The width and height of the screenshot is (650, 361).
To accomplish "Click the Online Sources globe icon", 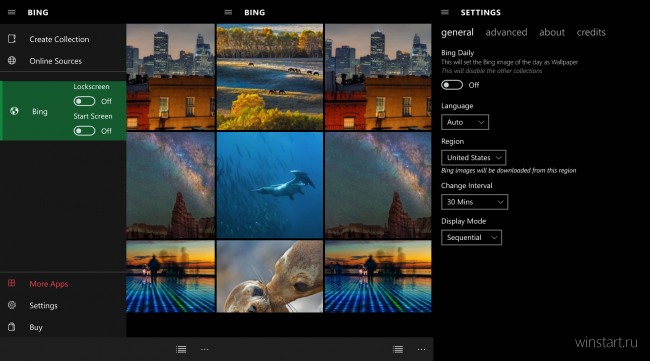I will click(x=12, y=61).
